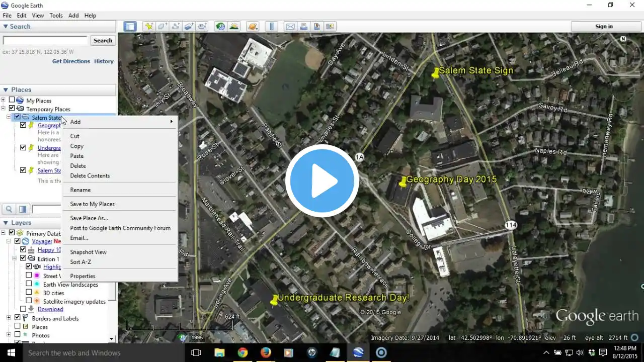Show historical imagery clock icon

point(220,27)
